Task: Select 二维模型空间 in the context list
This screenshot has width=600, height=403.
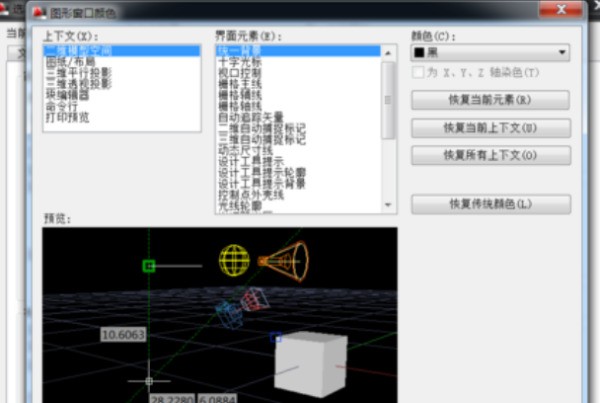Action: [122, 51]
